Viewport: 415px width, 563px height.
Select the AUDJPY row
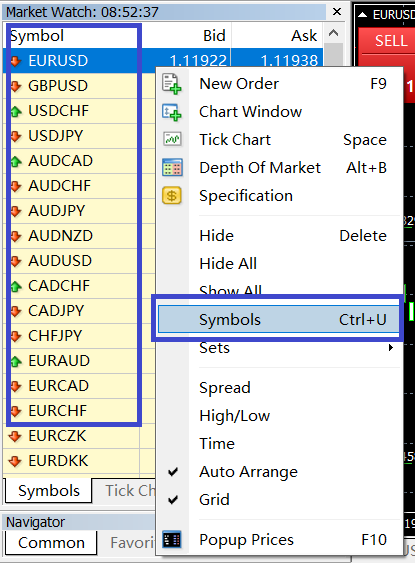[x=79, y=211]
